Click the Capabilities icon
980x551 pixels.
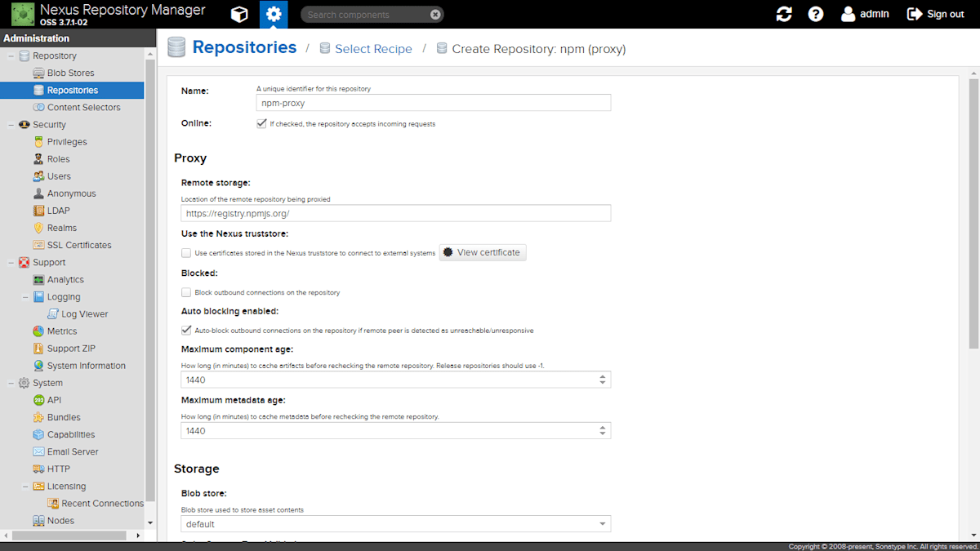(x=38, y=434)
